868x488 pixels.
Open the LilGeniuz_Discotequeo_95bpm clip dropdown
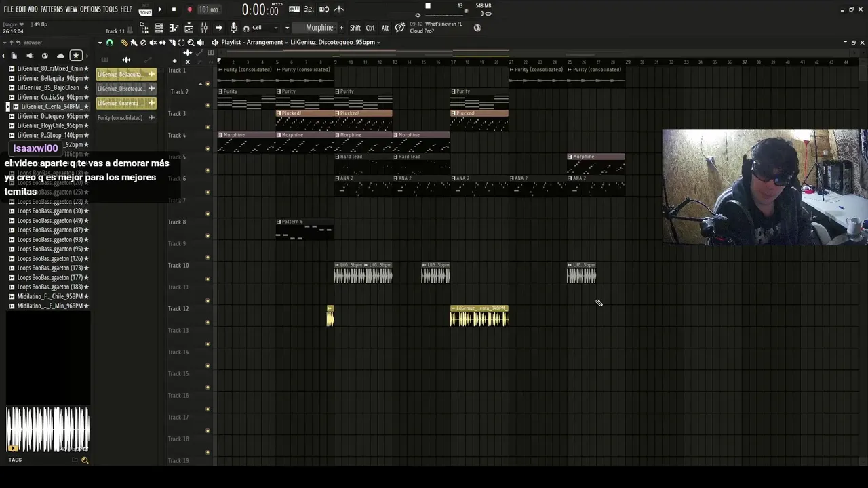[x=335, y=42]
